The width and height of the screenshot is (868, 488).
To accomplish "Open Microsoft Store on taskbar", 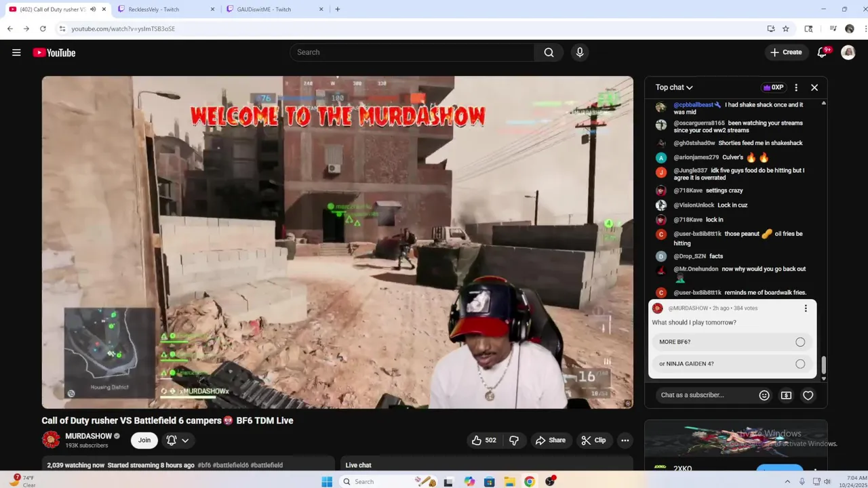I will (489, 482).
